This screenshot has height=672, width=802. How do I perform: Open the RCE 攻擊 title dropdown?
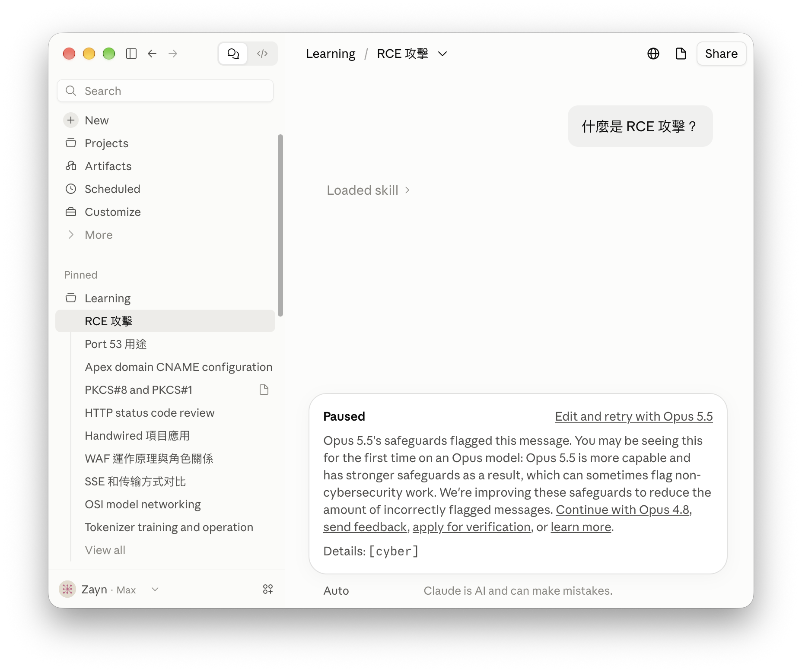(412, 54)
